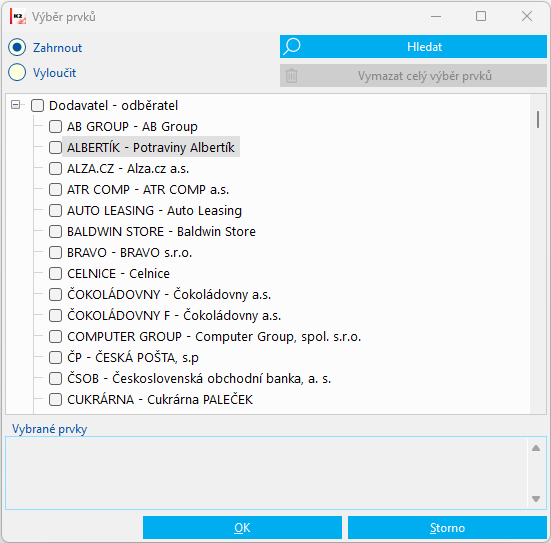
Task: Cancel the dialog with Storno
Action: click(447, 527)
